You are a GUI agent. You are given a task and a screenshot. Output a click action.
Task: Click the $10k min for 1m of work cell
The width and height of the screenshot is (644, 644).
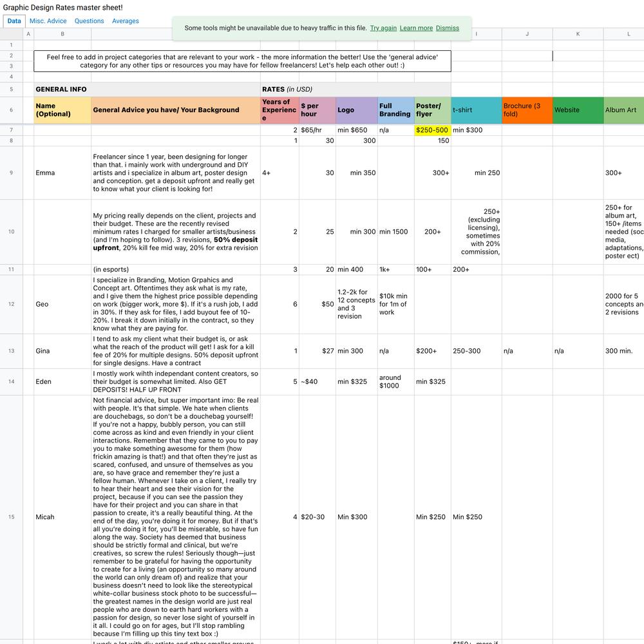[396, 304]
